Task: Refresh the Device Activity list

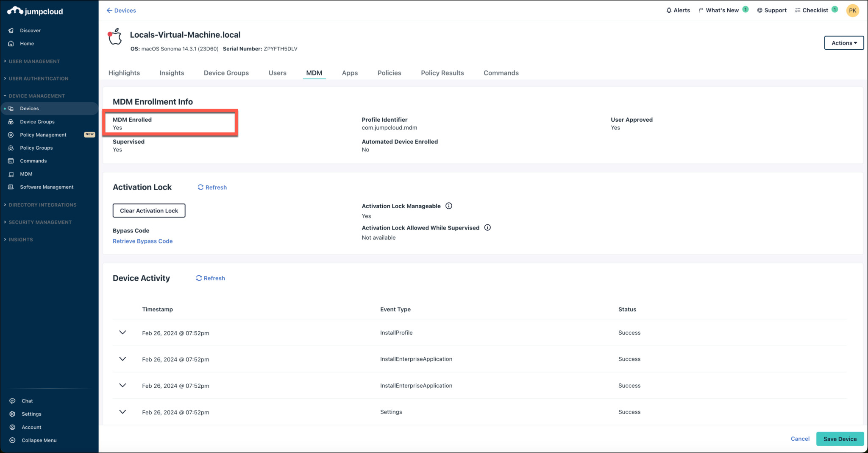Action: 210,278
